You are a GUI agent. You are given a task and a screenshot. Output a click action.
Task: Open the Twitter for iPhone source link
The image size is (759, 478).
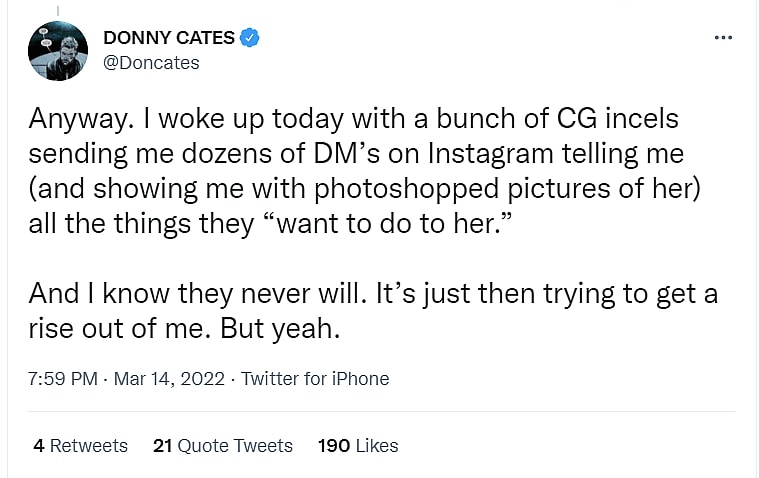pyautogui.click(x=315, y=379)
